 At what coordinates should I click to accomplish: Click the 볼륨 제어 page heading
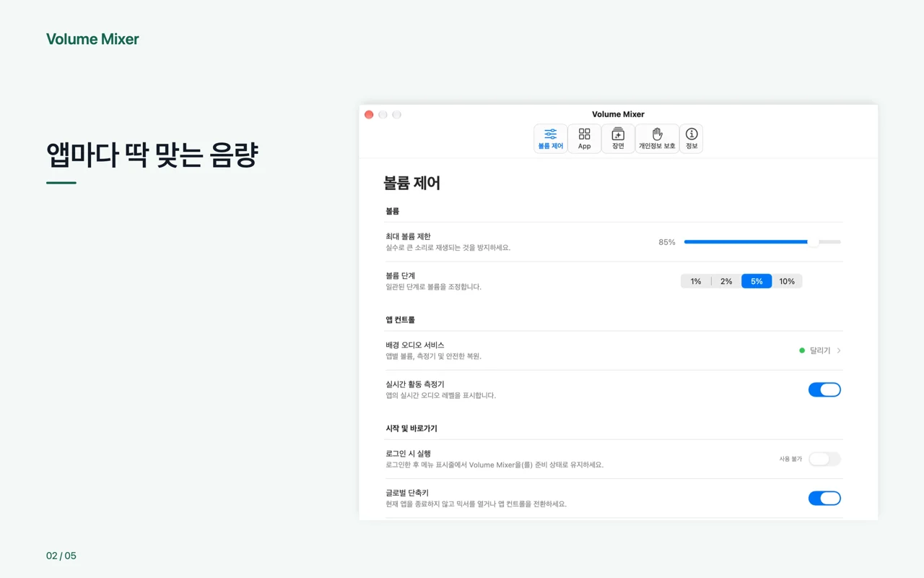[x=411, y=184]
